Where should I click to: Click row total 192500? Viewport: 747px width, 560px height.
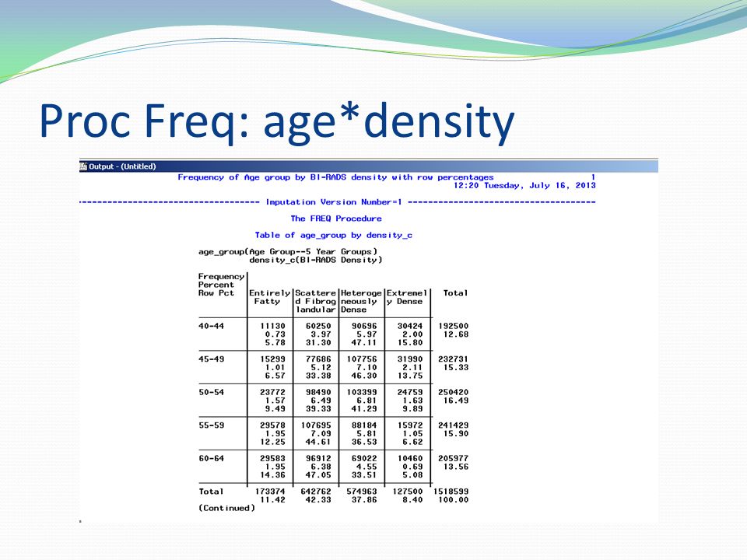(453, 326)
